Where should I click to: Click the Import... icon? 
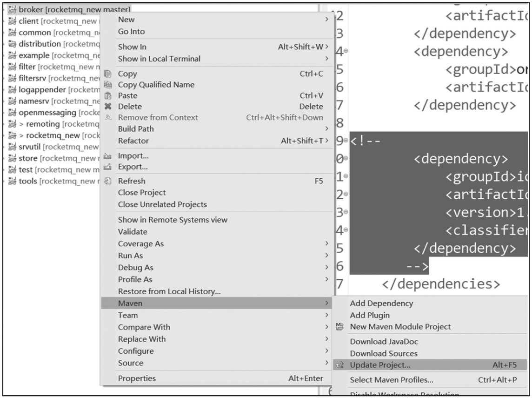107,156
